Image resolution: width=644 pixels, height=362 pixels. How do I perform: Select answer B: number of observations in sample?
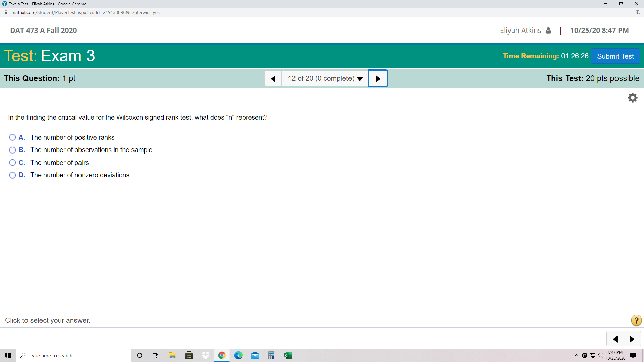[12, 150]
